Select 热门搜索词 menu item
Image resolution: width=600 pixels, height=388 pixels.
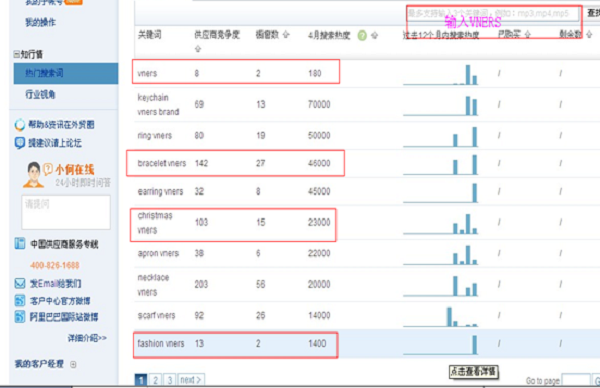pyautogui.click(x=66, y=73)
